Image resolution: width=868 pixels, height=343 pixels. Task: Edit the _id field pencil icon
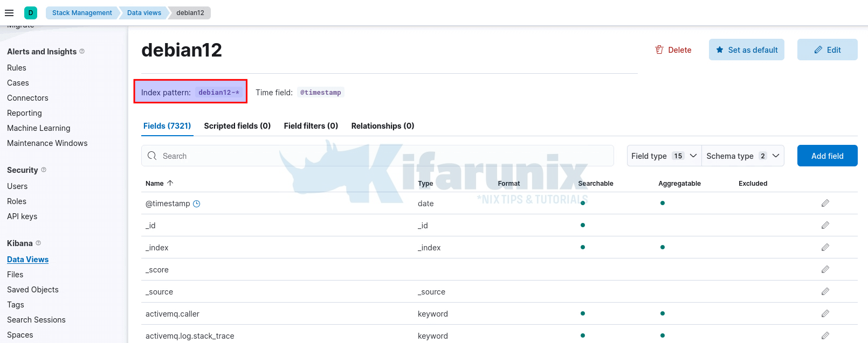coord(825,225)
